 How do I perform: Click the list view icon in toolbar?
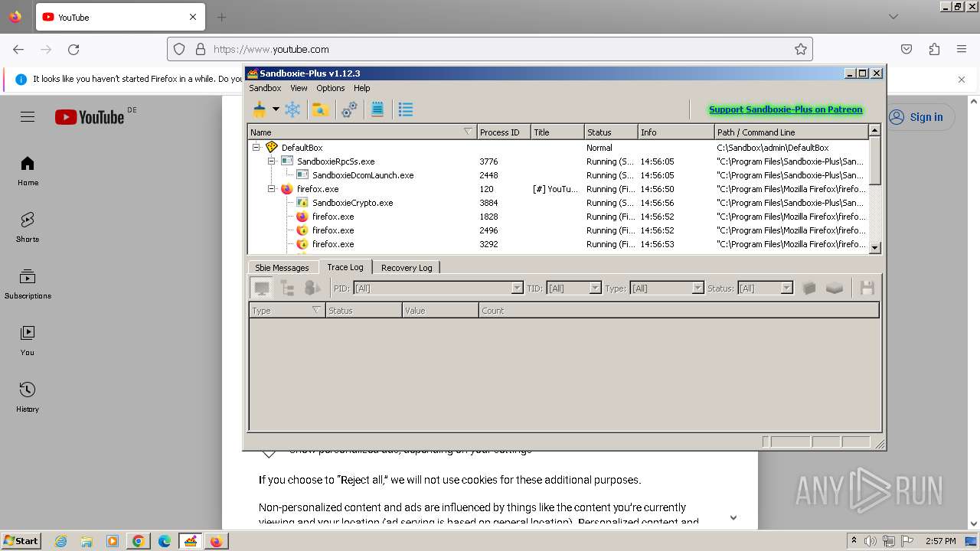pyautogui.click(x=406, y=109)
